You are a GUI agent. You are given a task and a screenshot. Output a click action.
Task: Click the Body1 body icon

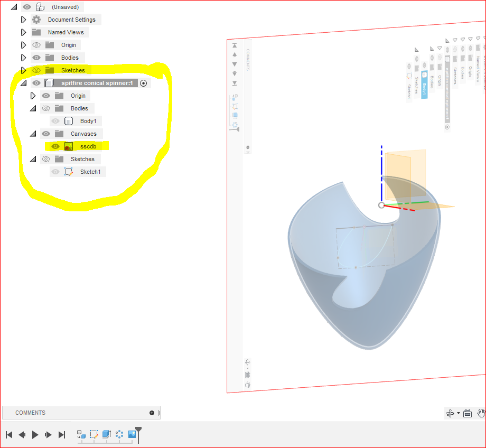tap(69, 121)
